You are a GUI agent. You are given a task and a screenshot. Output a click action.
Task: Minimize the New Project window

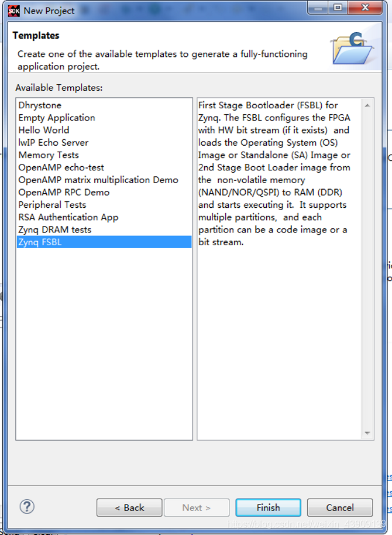pyautogui.click(x=318, y=8)
